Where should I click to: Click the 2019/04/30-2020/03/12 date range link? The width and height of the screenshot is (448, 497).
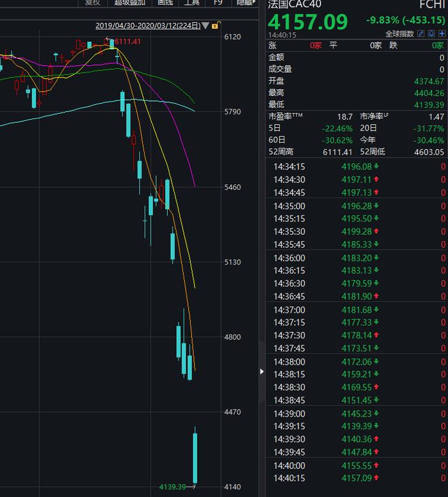tap(148, 26)
